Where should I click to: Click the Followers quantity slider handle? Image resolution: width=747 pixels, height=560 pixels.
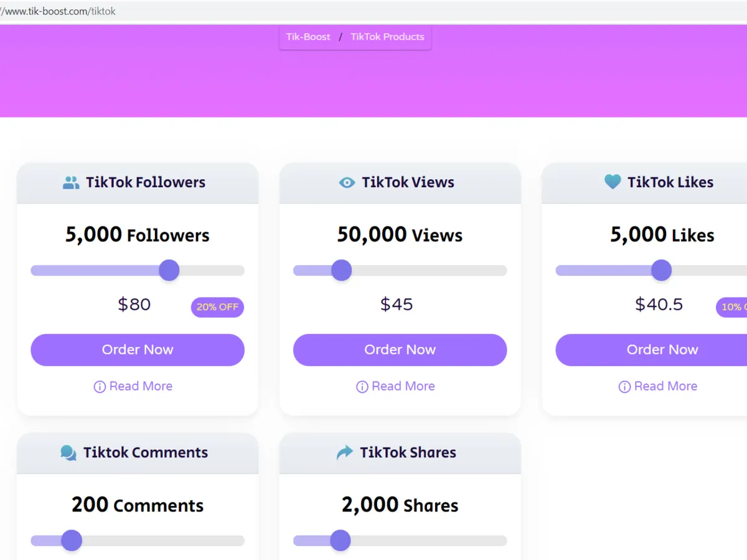pos(169,271)
